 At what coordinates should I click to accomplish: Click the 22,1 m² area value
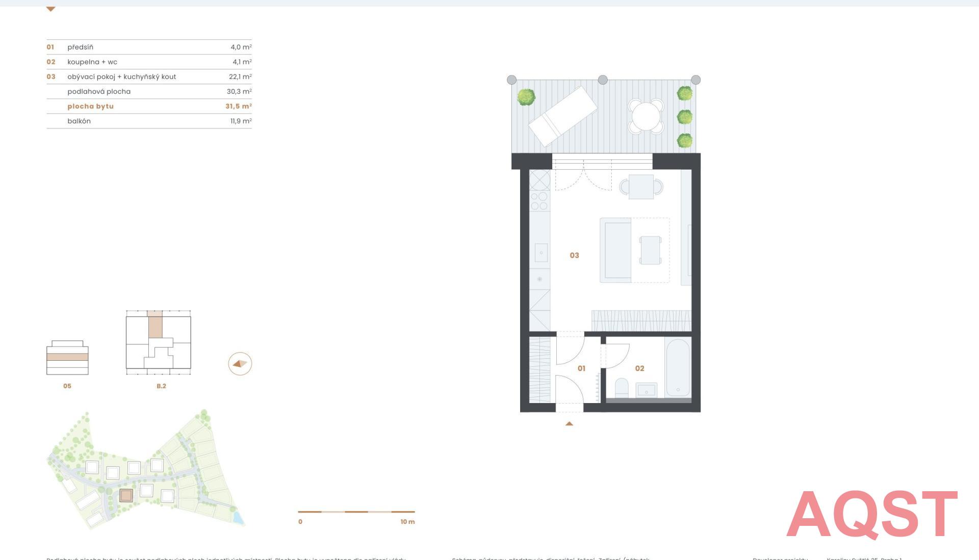[240, 76]
